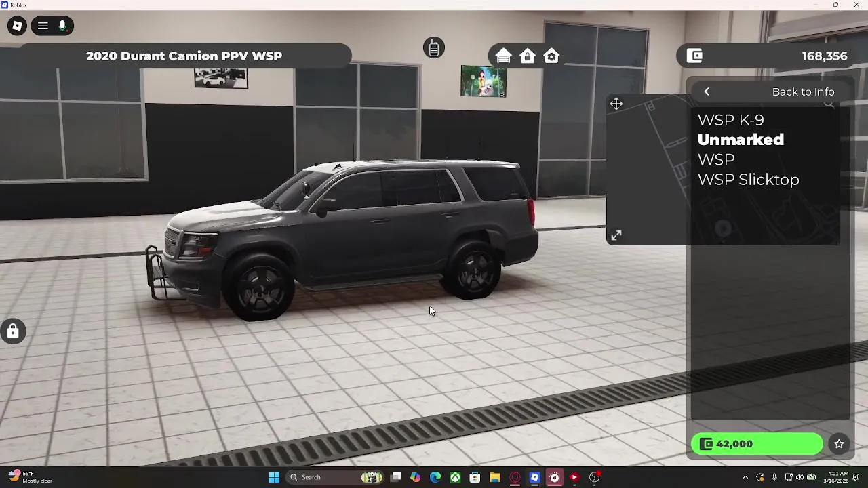Viewport: 868px width, 488px height.
Task: Open the volume speaker tray icon
Action: (x=800, y=477)
